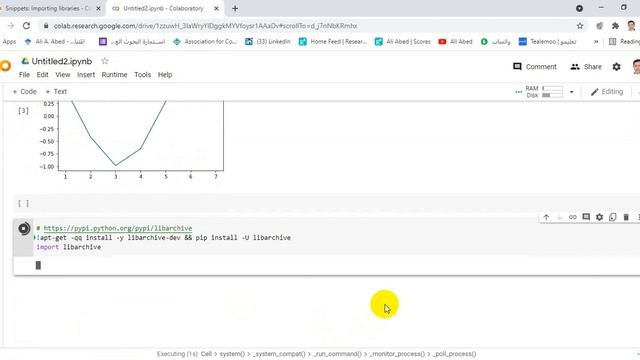Add a new Text cell
Viewport: 640px width, 360px height.
point(56,91)
